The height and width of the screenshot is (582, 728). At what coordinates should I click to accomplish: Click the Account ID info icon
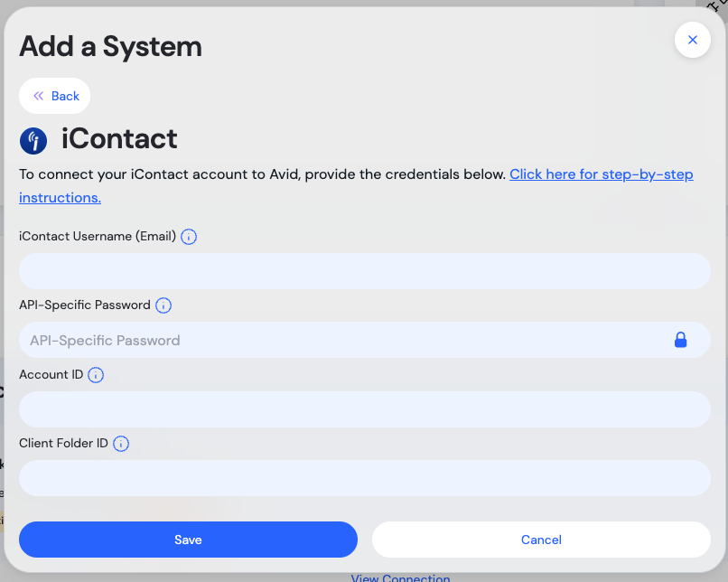pos(96,375)
